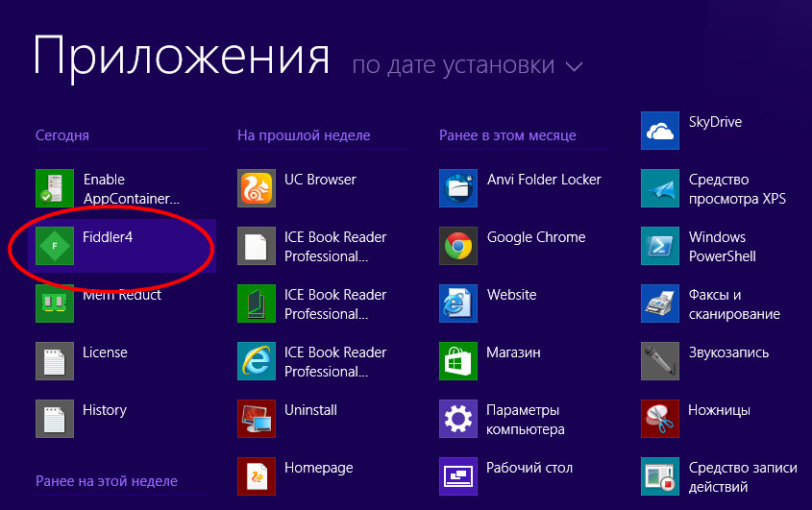
Task: Open ICE Book Reader with green book icon
Action: tap(257, 304)
